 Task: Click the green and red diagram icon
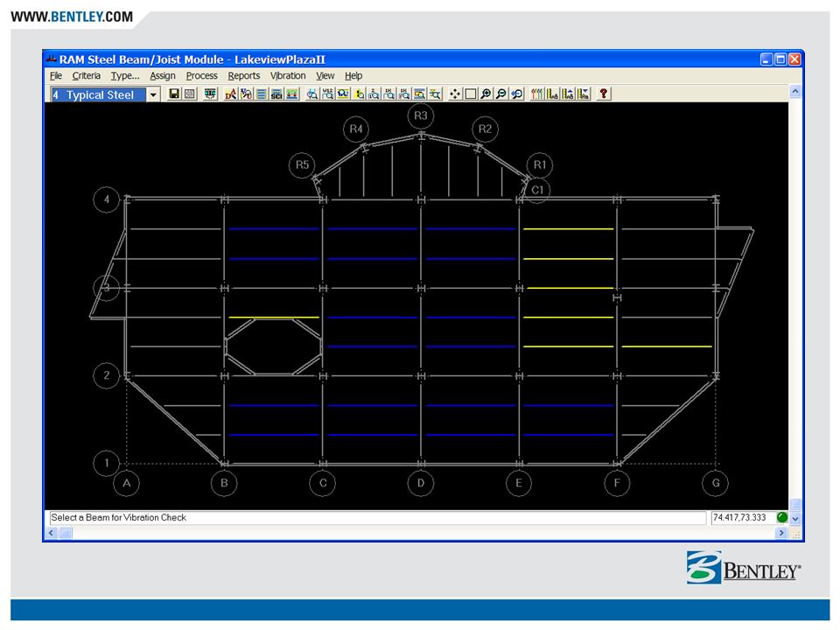(292, 94)
